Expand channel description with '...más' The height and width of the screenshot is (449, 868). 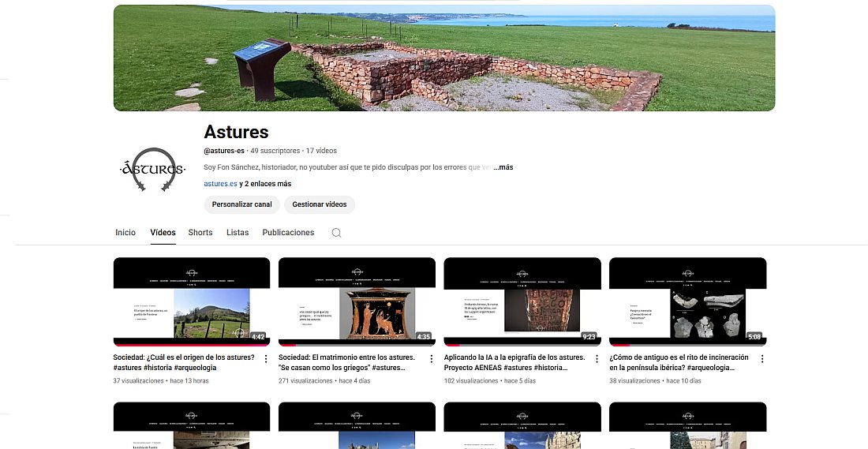pos(503,167)
